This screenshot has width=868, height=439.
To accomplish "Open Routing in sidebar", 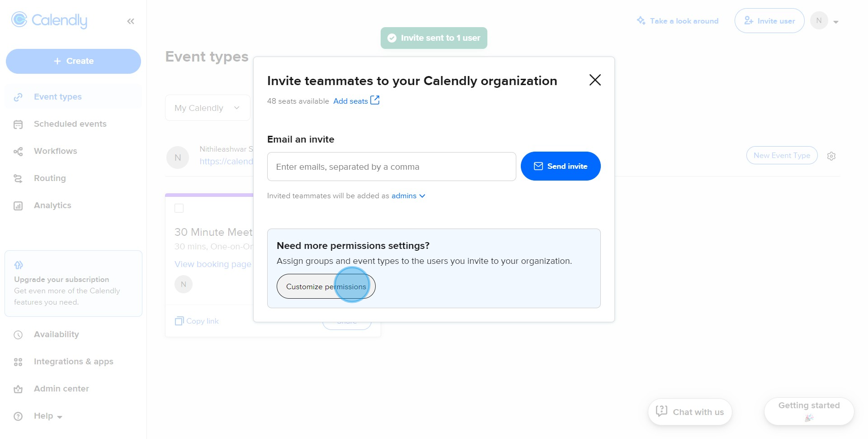I will tap(73, 178).
